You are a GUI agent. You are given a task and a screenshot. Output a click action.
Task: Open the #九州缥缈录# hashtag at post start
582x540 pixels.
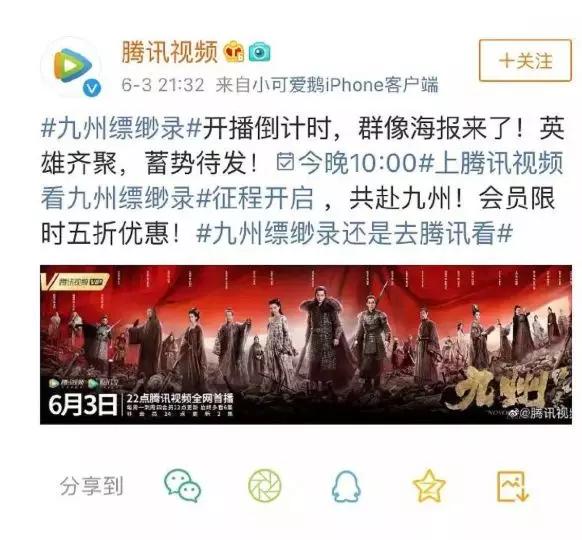point(121,128)
